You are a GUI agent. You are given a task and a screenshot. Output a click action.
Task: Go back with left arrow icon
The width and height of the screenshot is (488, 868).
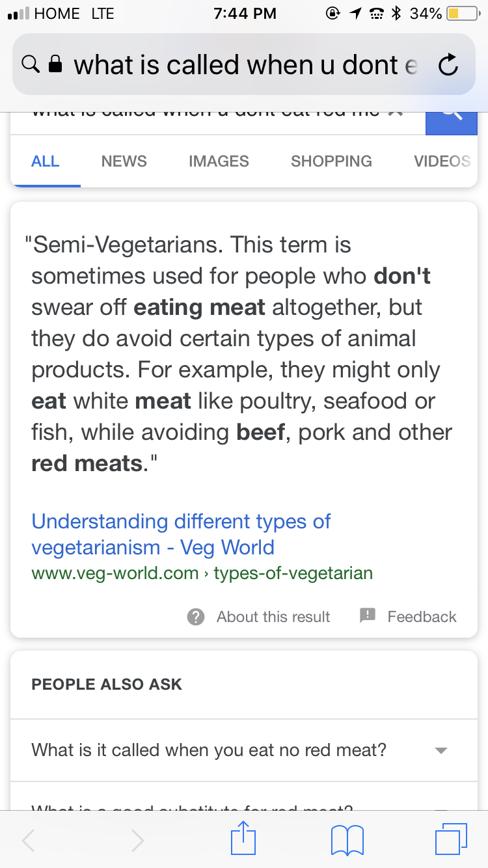pyautogui.click(x=29, y=840)
